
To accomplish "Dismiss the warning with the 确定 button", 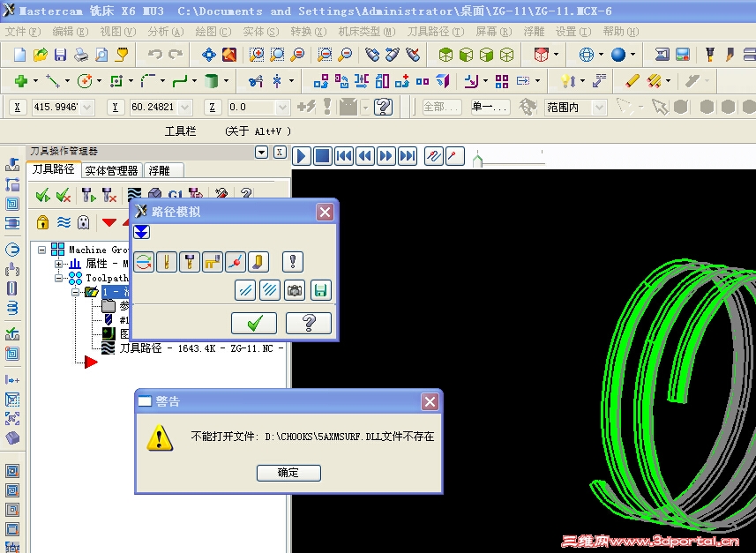I will [x=288, y=473].
